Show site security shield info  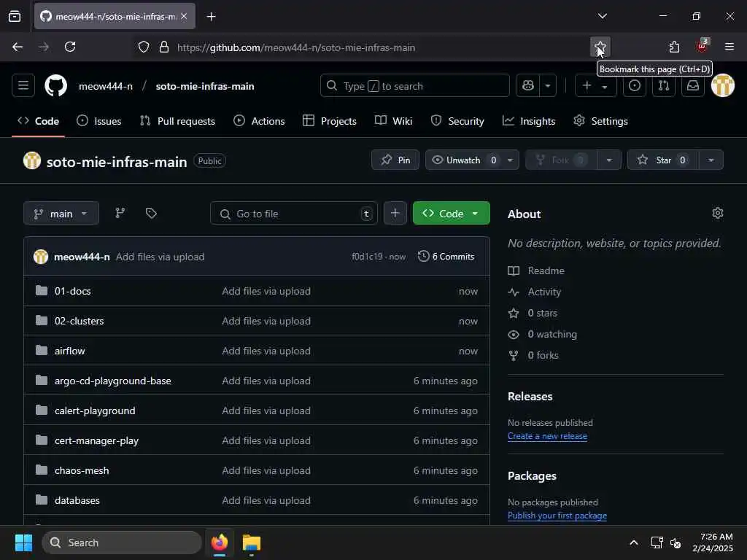pos(144,47)
